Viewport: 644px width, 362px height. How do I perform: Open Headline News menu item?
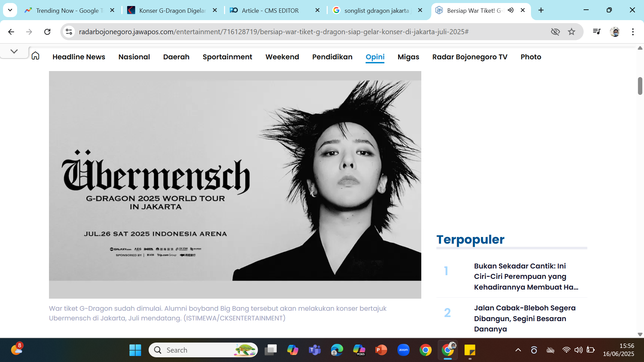pos(79,57)
